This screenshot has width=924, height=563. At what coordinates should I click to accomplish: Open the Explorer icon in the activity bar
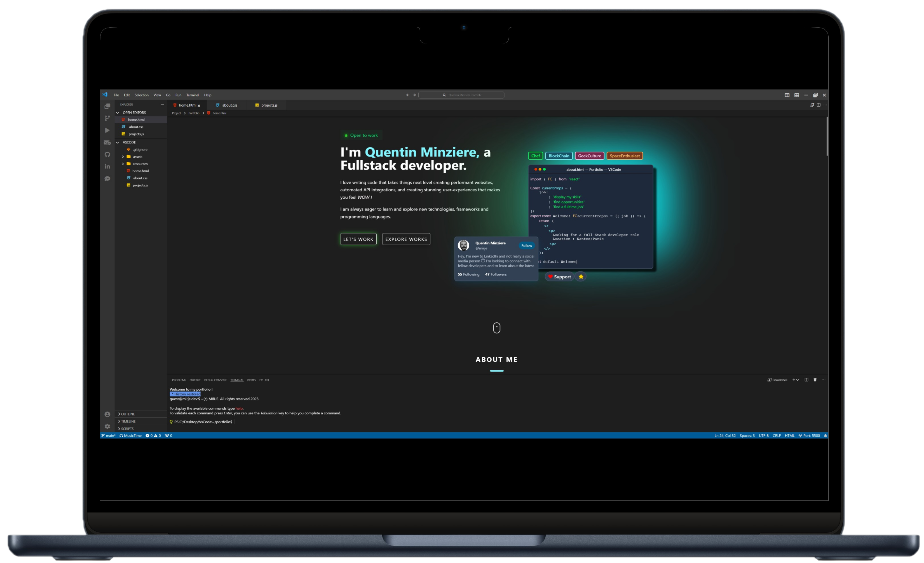tap(107, 107)
